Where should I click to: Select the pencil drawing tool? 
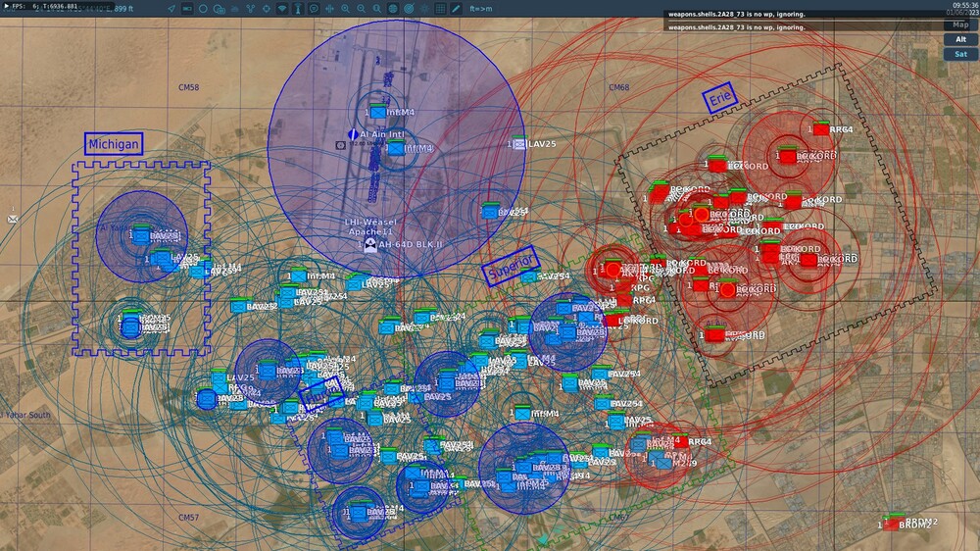(x=456, y=9)
